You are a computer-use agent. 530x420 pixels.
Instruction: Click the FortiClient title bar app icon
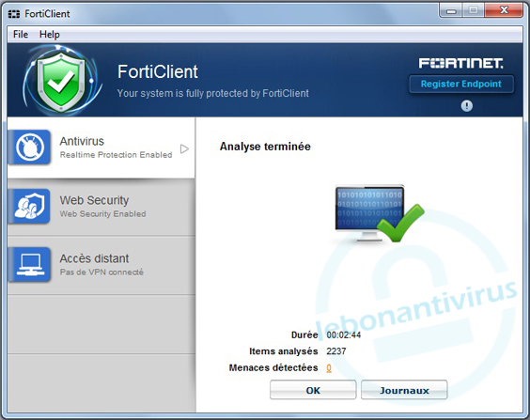coord(14,14)
